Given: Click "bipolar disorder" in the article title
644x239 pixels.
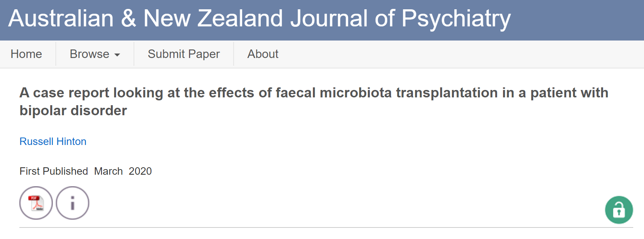Looking at the screenshot, I should (73, 111).
